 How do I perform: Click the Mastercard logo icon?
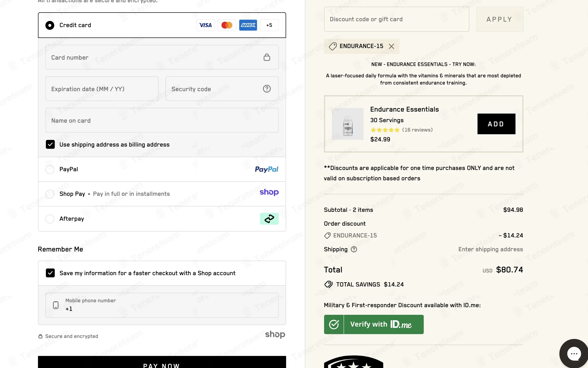click(x=227, y=25)
